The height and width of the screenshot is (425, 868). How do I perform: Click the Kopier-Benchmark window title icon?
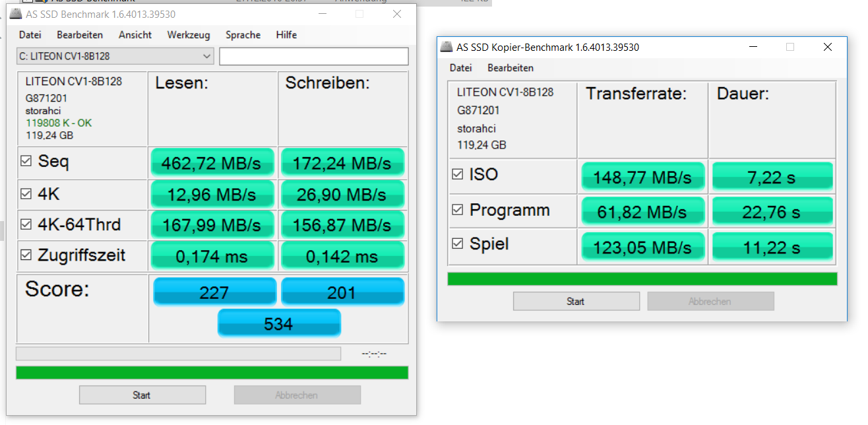447,47
